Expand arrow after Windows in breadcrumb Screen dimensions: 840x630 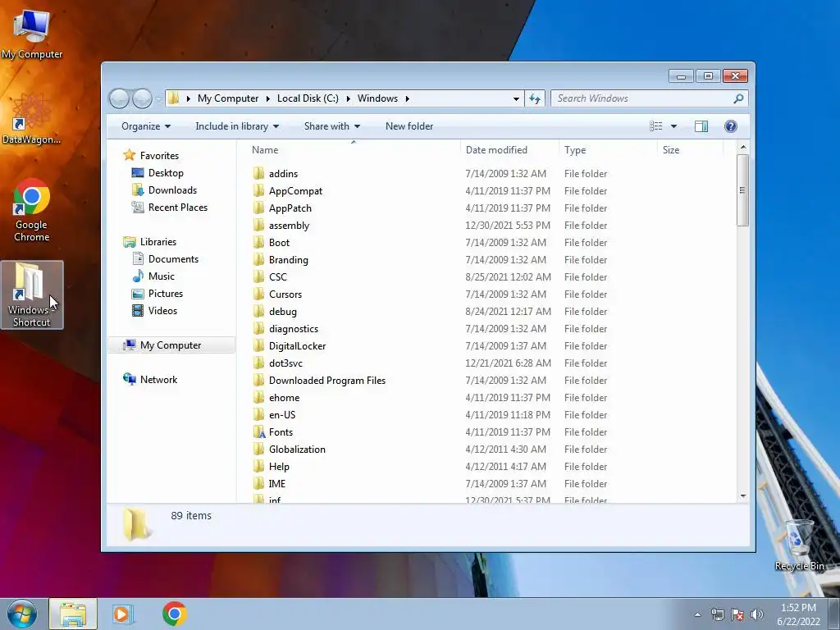tap(408, 98)
